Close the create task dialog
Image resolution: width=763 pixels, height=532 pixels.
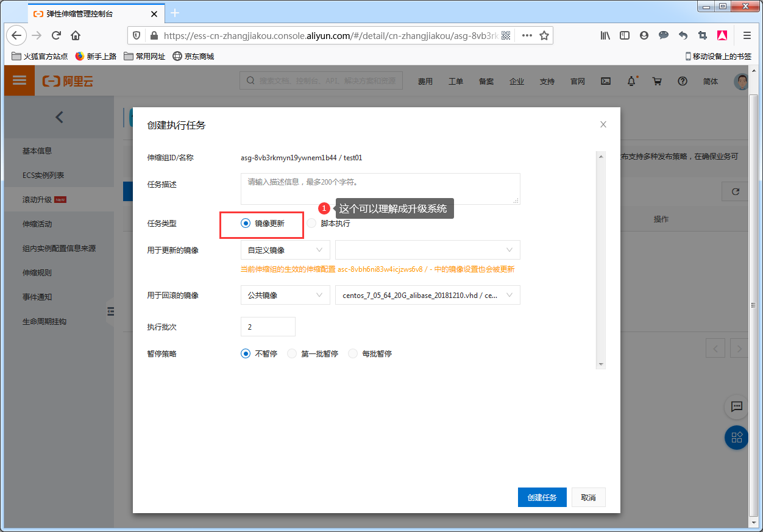click(603, 124)
